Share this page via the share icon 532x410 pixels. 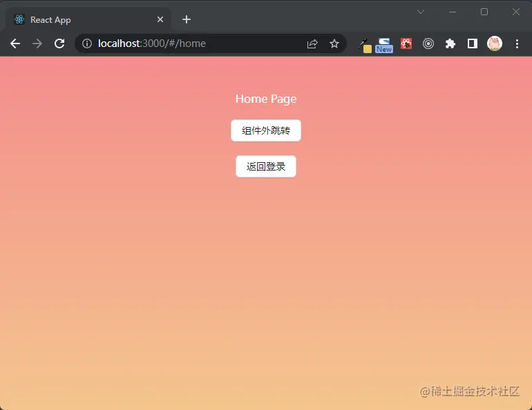pos(312,43)
